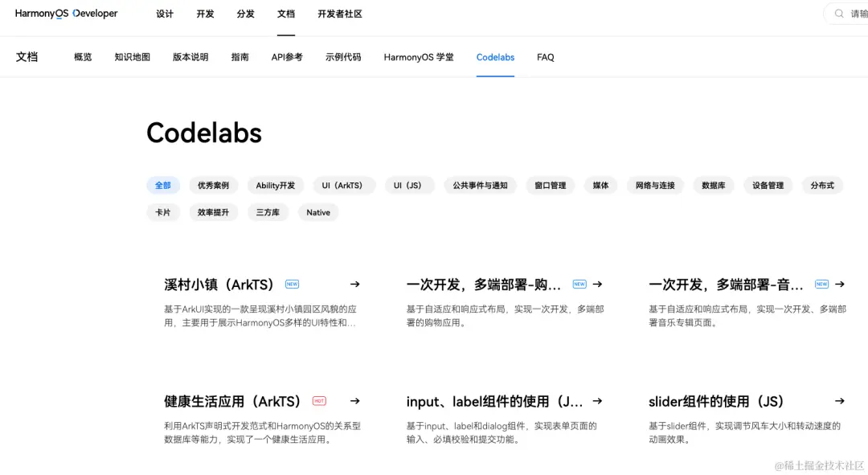Click the search magnifier icon
The height and width of the screenshot is (475, 868).
(x=839, y=14)
